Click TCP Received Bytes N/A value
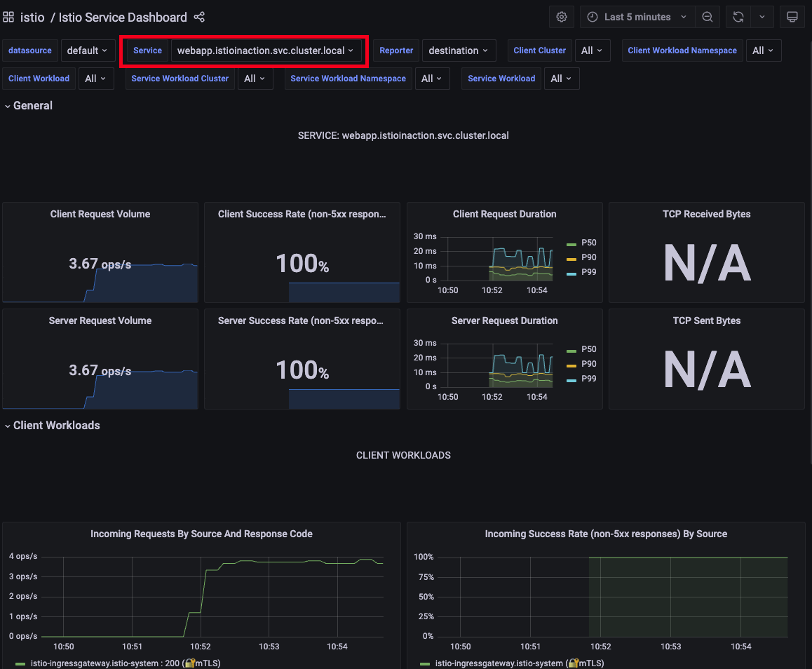 tap(707, 264)
